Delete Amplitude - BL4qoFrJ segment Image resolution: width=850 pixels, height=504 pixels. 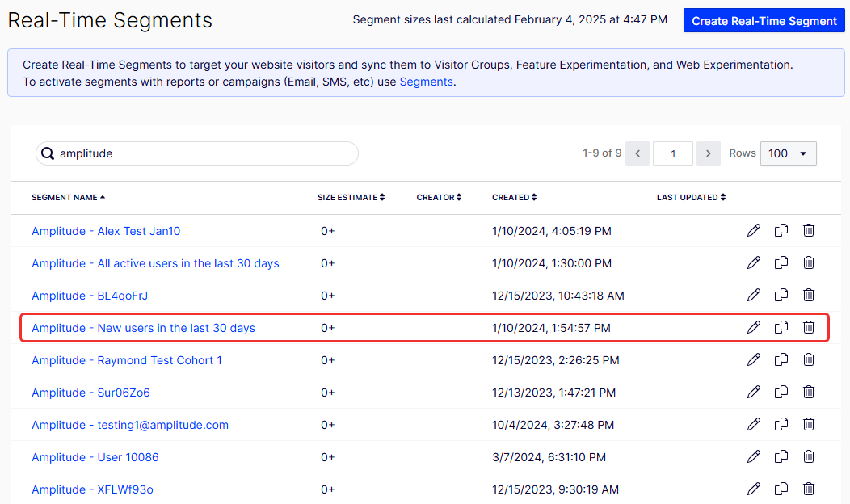[808, 295]
